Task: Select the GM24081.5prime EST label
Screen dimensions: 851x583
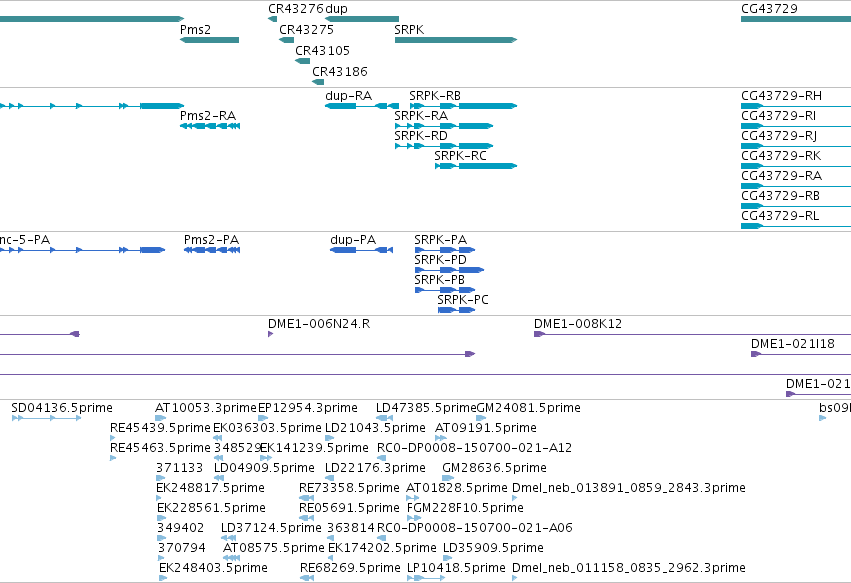Action: click(x=528, y=408)
